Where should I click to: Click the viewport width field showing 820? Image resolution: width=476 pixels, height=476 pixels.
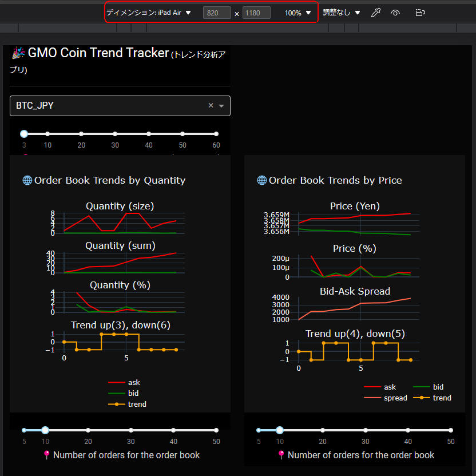pyautogui.click(x=217, y=13)
